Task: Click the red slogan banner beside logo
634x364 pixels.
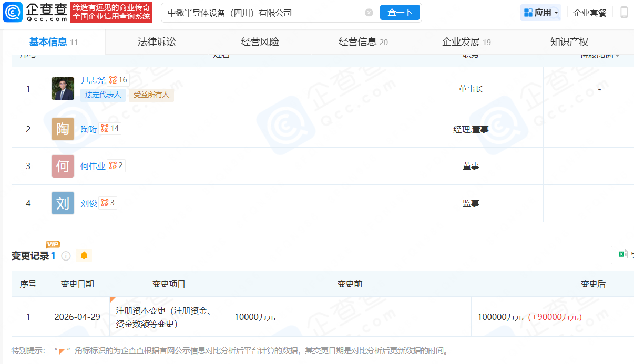Action: click(111, 12)
